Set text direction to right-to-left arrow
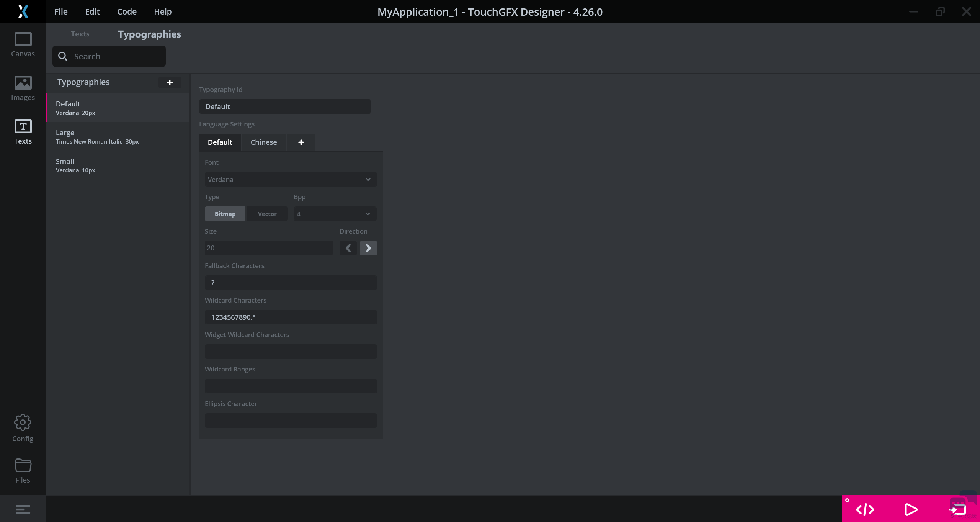 coord(348,248)
